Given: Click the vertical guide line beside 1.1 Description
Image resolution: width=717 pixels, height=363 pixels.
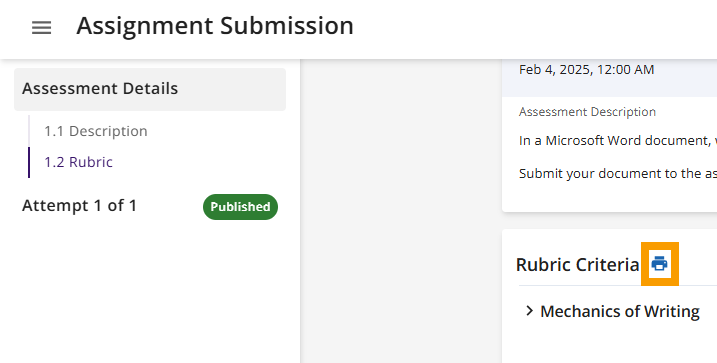Looking at the screenshot, I should click(x=29, y=131).
